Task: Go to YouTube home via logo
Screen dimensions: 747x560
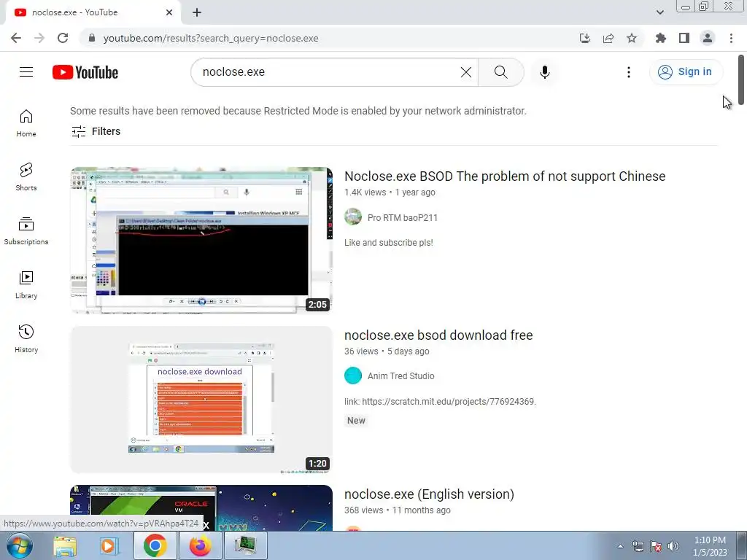Action: point(85,72)
